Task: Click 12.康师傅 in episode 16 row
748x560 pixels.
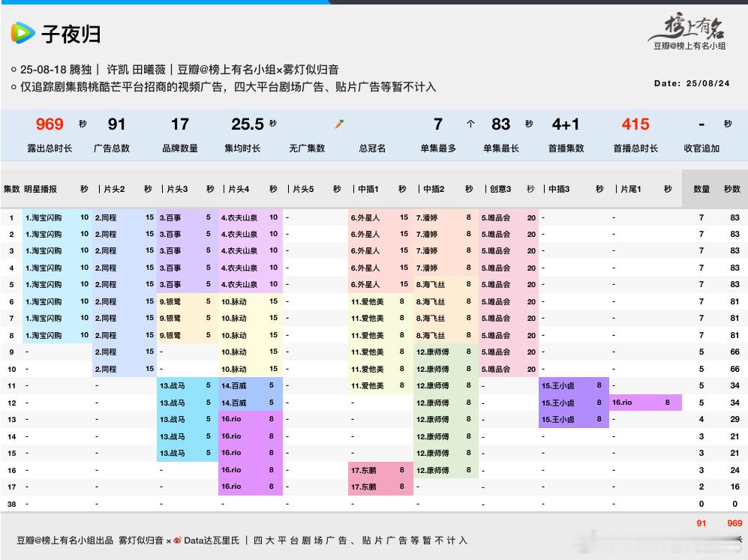Action: tap(432, 470)
